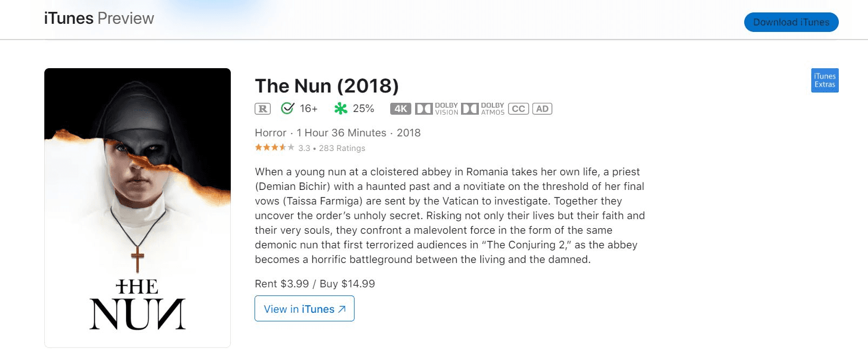Click The Nun movie poster
The image size is (868, 349).
(x=137, y=208)
